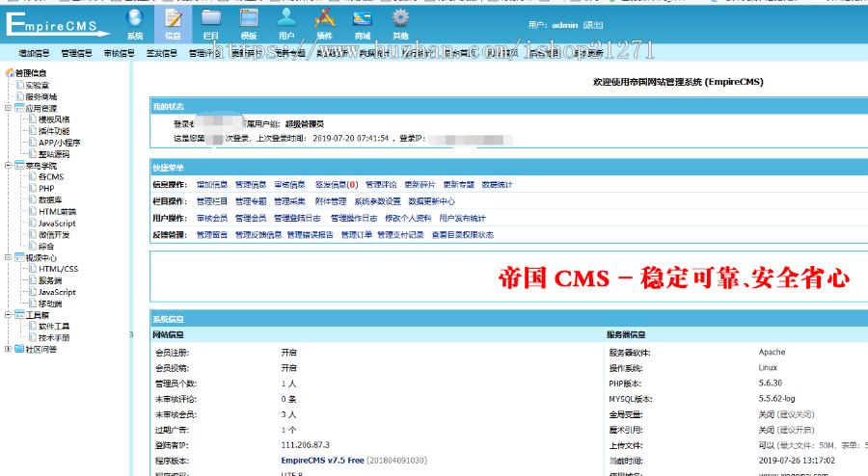Click page icon beside 实验室

tap(20, 85)
